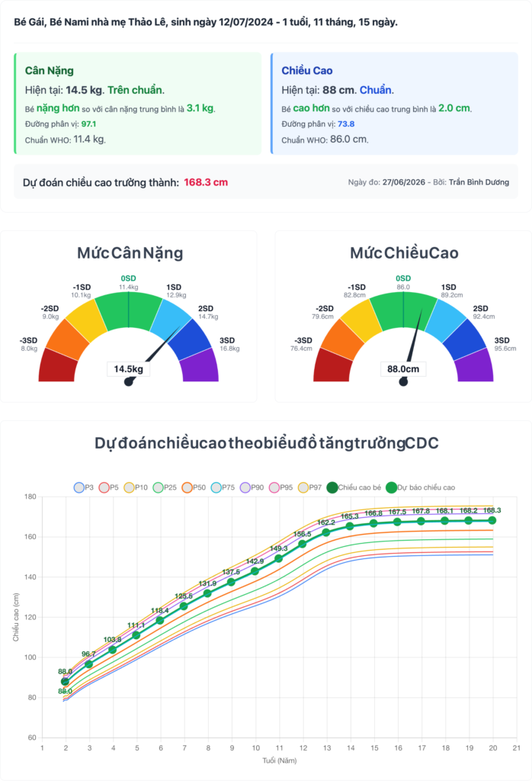This screenshot has height=781, width=532.
Task: Select the forecast data point labeled 131.9
Action: 207,593
